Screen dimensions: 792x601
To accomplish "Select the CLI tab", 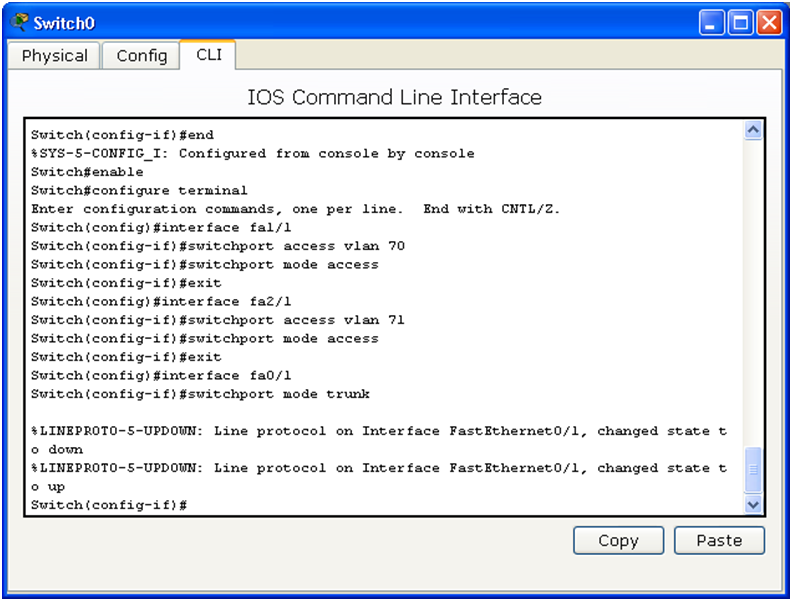I will click(x=209, y=55).
